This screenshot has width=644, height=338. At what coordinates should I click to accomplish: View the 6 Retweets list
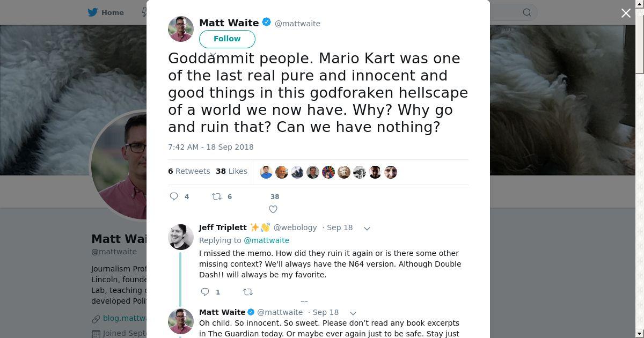pyautogui.click(x=189, y=171)
